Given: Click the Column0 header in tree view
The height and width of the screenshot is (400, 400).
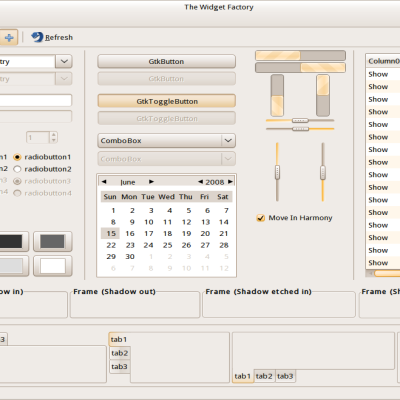Looking at the screenshot, I should [x=383, y=61].
